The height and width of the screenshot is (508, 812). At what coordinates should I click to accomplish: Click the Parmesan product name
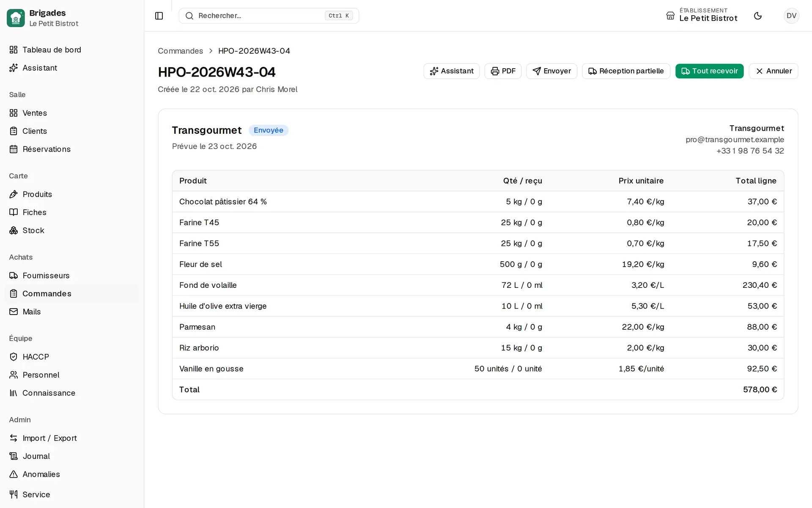(x=197, y=327)
